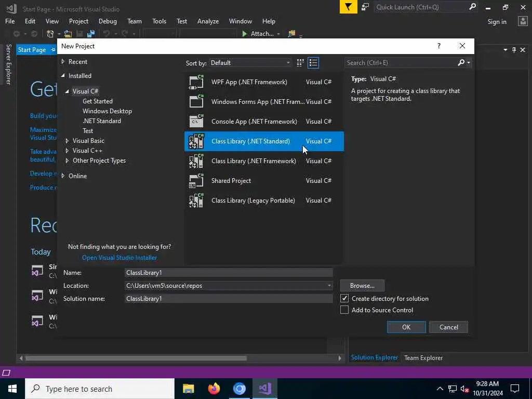The image size is (532, 399).
Task: Collapse the Visual C# tree node
Action: [x=67, y=91]
